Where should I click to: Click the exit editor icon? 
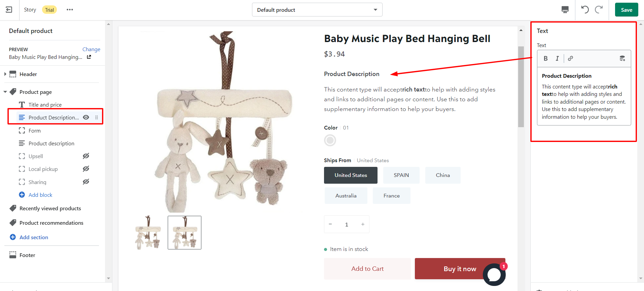(x=9, y=10)
